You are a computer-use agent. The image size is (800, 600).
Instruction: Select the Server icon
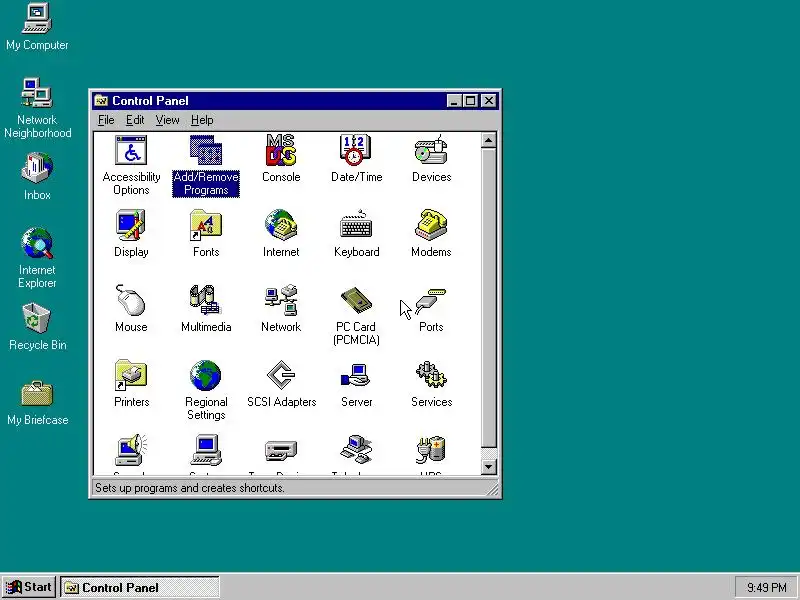click(356, 375)
